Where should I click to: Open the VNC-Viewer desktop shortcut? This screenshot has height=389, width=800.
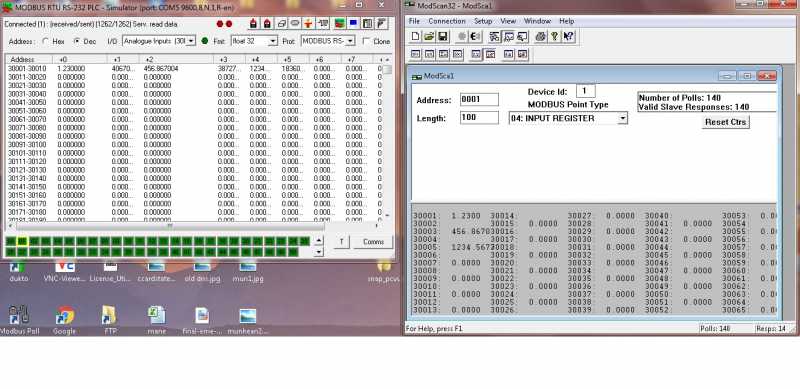click(x=65, y=273)
